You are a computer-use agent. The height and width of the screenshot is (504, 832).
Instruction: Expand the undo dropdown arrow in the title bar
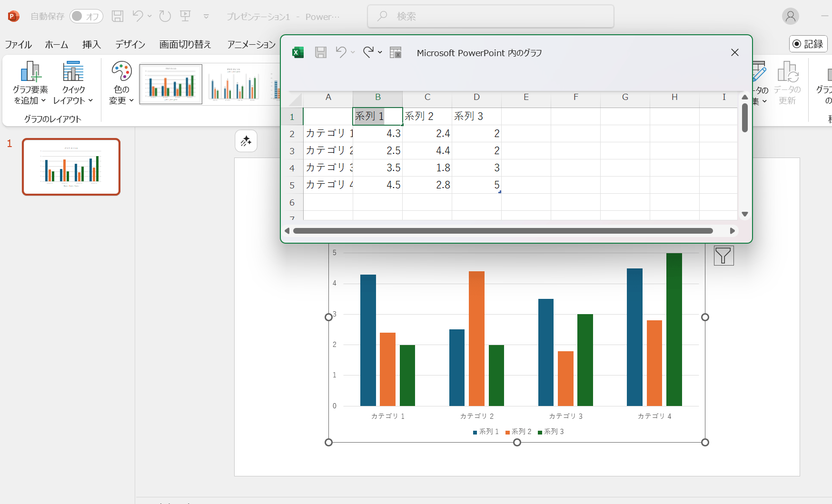pyautogui.click(x=149, y=16)
